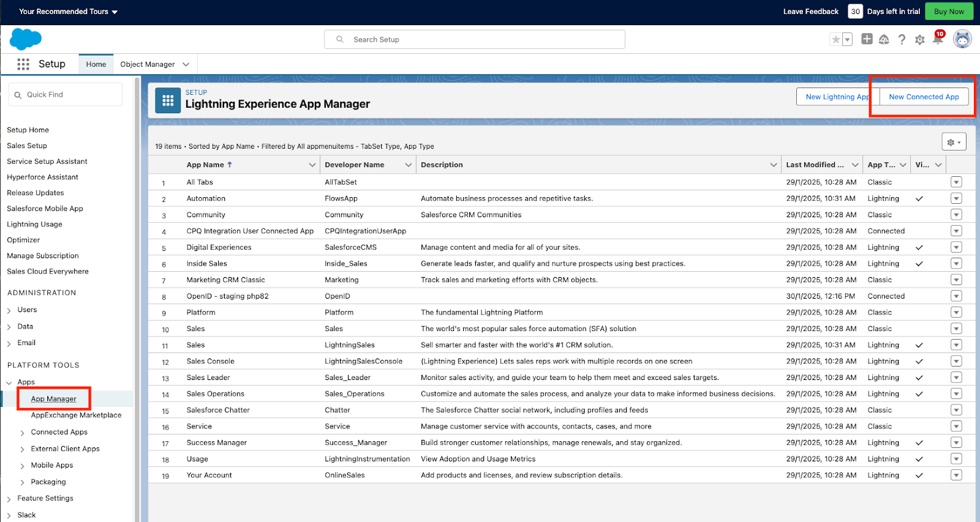Expand the Feature Settings node

(9, 499)
